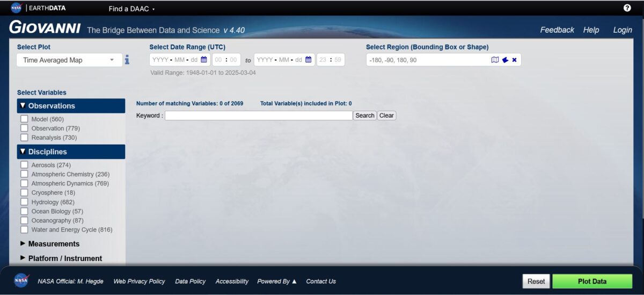Check the Model (560) checkbox
The height and width of the screenshot is (295, 644).
24,119
